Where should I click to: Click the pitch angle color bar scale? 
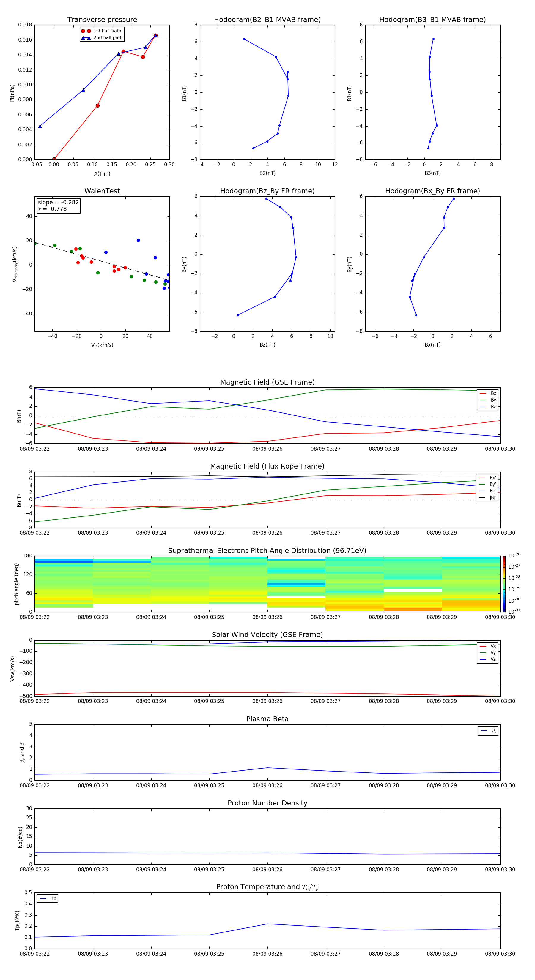click(504, 584)
